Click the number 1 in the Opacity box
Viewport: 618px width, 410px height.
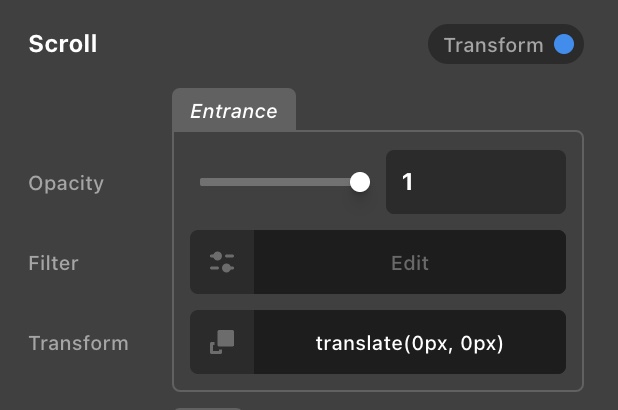tap(408, 182)
